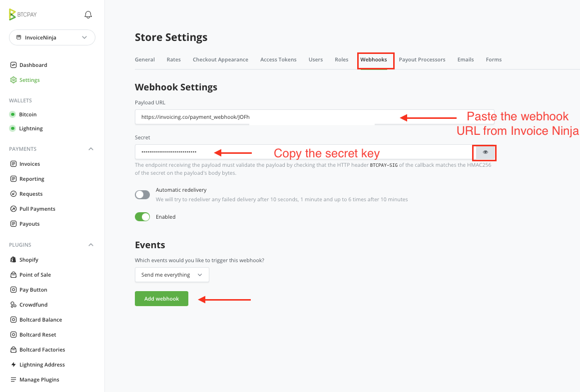Open the Send me everything events dropdown

pos(172,275)
